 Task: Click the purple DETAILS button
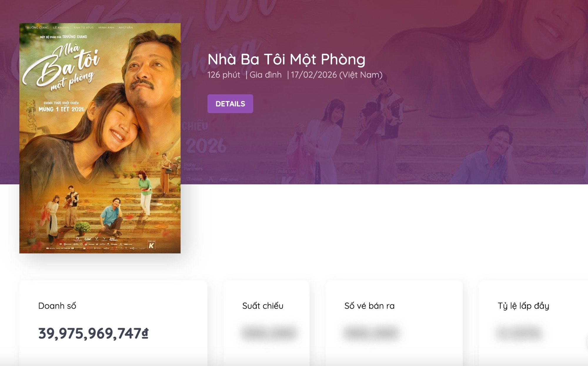230,104
